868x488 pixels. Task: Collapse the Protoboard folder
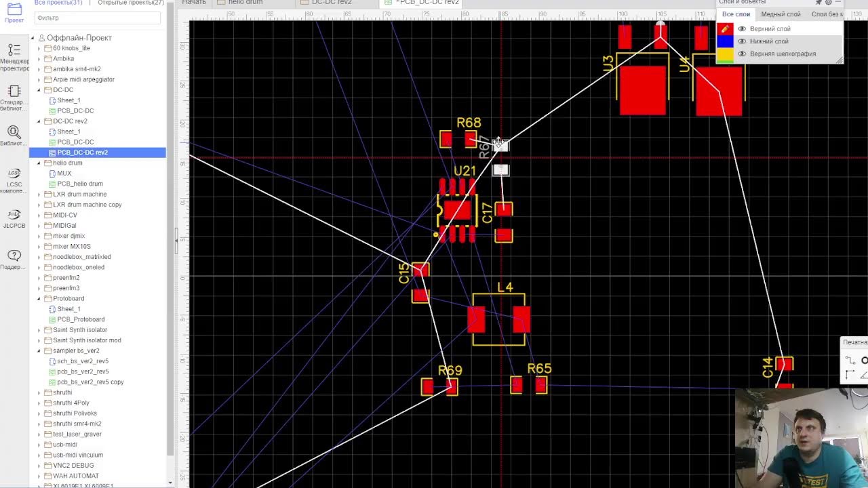pos(39,299)
